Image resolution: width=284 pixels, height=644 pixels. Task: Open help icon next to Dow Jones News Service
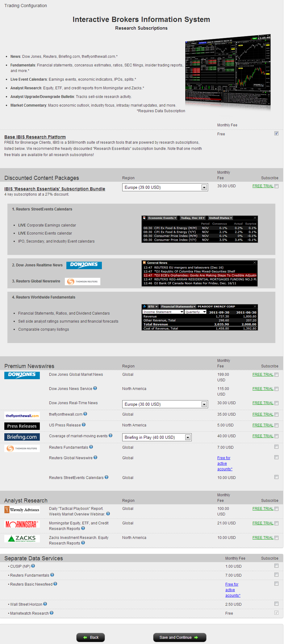pyautogui.click(x=95, y=388)
